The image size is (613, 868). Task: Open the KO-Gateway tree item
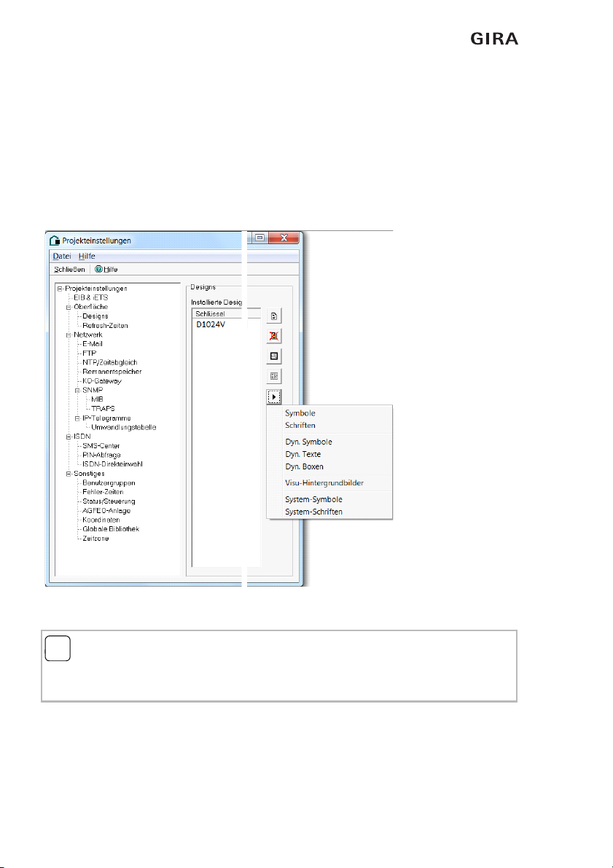coord(101,381)
